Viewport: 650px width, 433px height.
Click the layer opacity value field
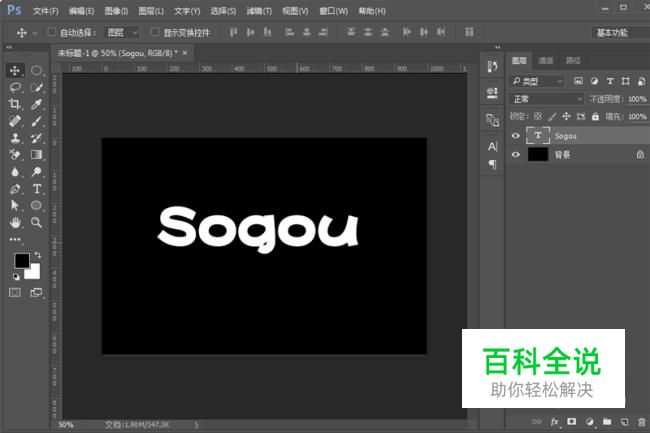pos(637,99)
